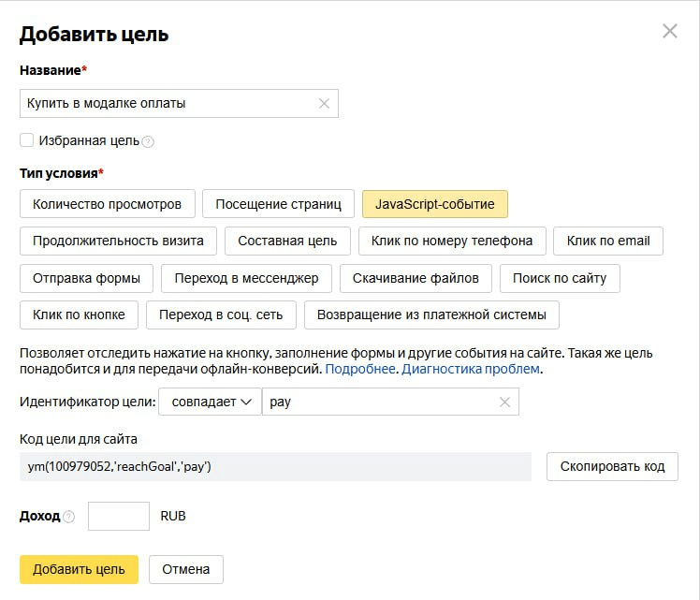Image resolution: width=700 pixels, height=600 pixels.
Task: Choose Составная цель condition type
Action: [287, 241]
